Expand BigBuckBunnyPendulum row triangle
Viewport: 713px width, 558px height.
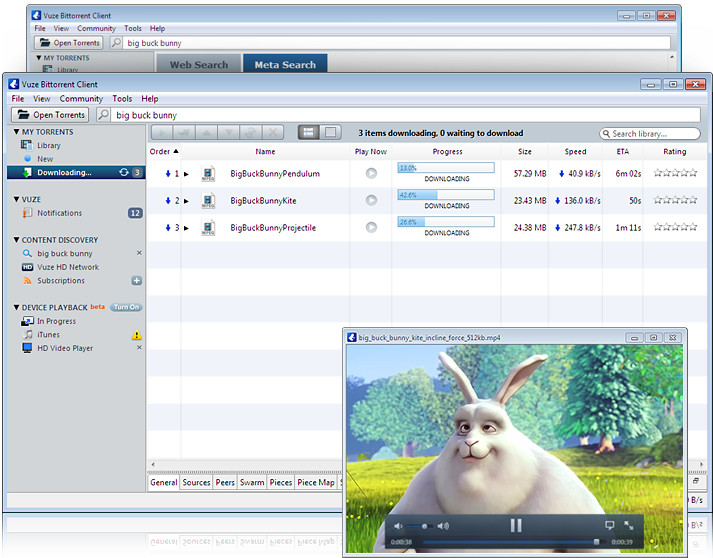(186, 174)
